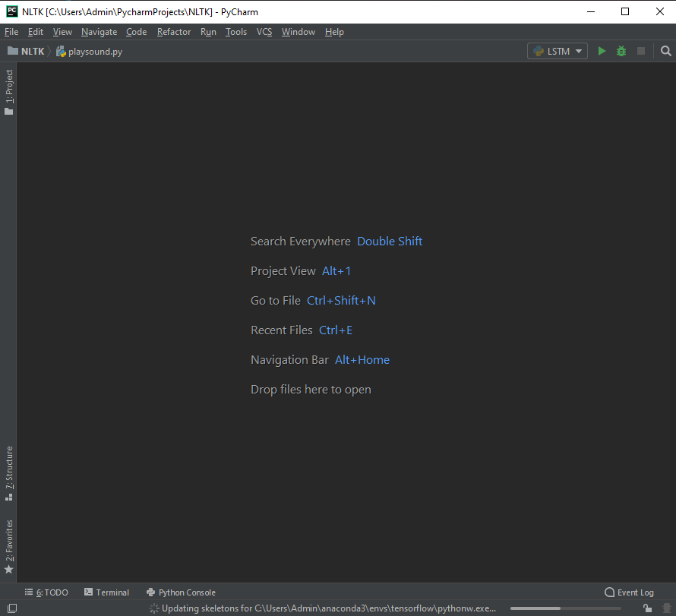This screenshot has height=616, width=676.
Task: Click the Alt+Home shortcut text
Action: click(x=362, y=359)
